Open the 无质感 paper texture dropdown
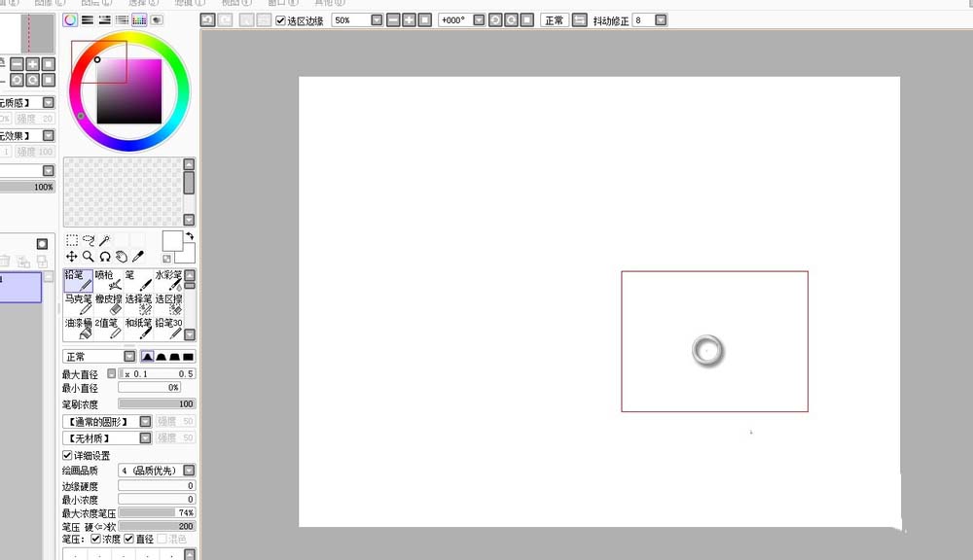This screenshot has width=973, height=560. (x=49, y=102)
